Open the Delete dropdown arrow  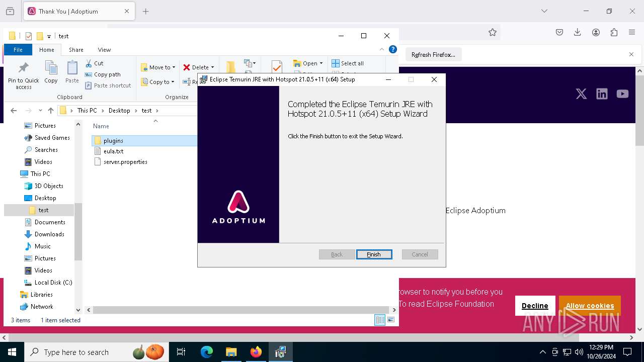pyautogui.click(x=212, y=67)
